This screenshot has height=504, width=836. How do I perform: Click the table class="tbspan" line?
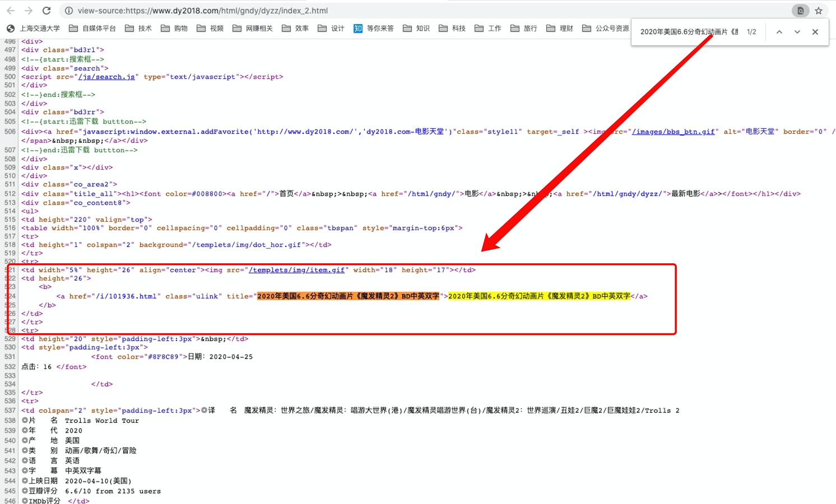[242, 228]
